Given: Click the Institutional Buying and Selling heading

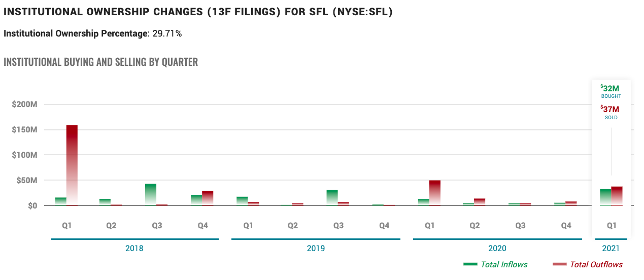Looking at the screenshot, I should point(101,62).
